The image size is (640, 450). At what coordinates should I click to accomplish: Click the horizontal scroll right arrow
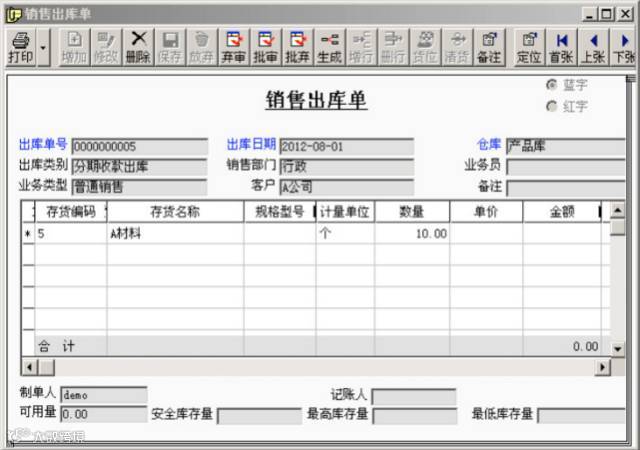602,367
